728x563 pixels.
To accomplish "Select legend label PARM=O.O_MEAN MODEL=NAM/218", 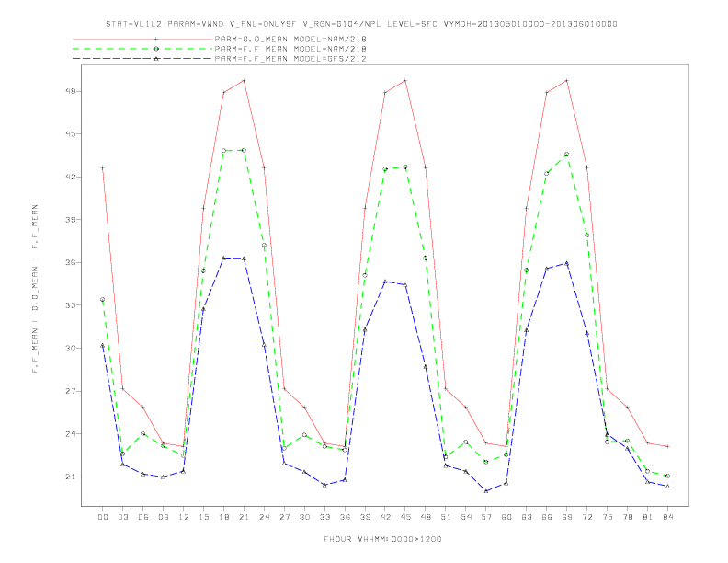I will pos(290,39).
